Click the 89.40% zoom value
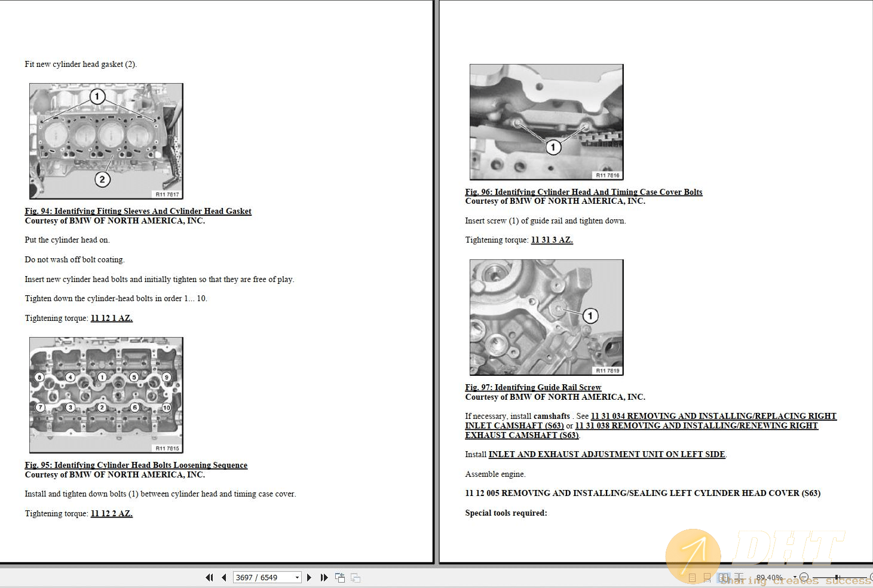 [x=770, y=578]
